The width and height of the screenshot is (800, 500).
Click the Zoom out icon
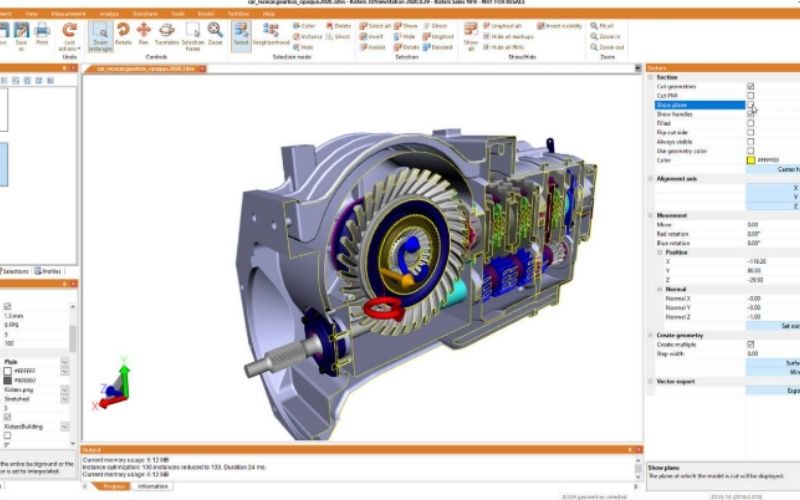[607, 47]
